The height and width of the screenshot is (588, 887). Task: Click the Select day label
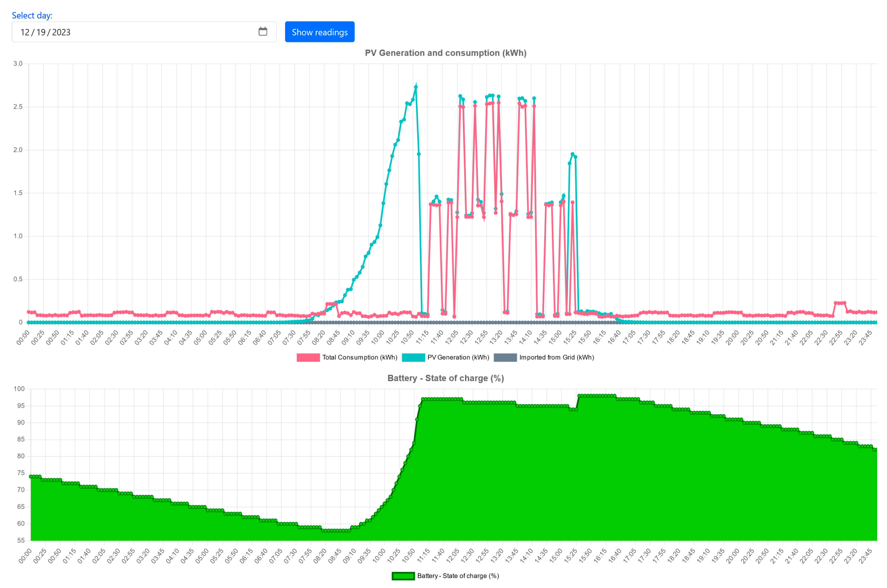(x=32, y=15)
